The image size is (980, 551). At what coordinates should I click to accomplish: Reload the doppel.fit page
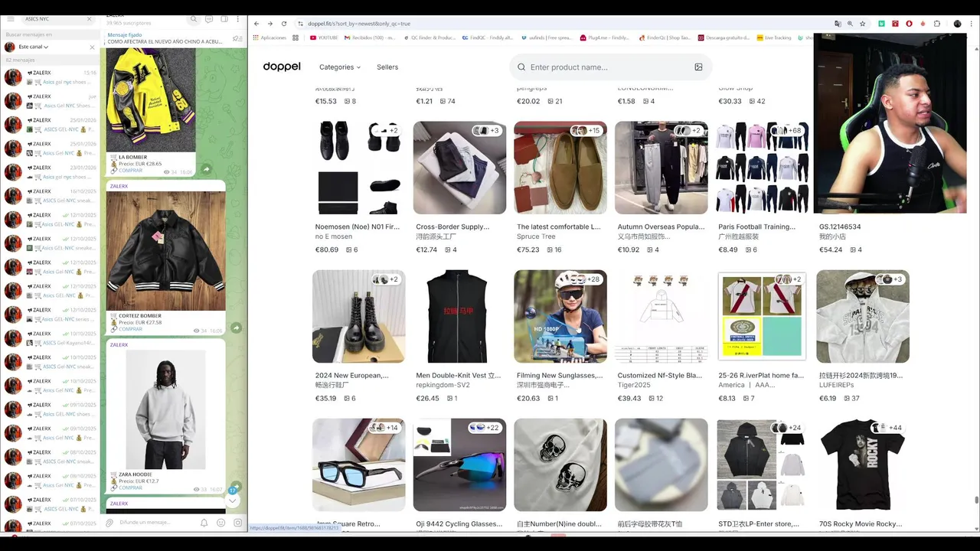point(284,24)
